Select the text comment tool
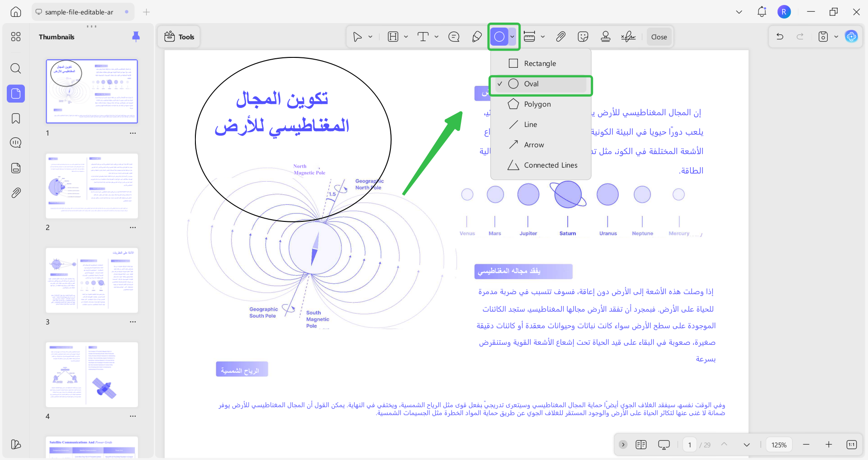Viewport: 868px width, 460px height. click(423, 37)
